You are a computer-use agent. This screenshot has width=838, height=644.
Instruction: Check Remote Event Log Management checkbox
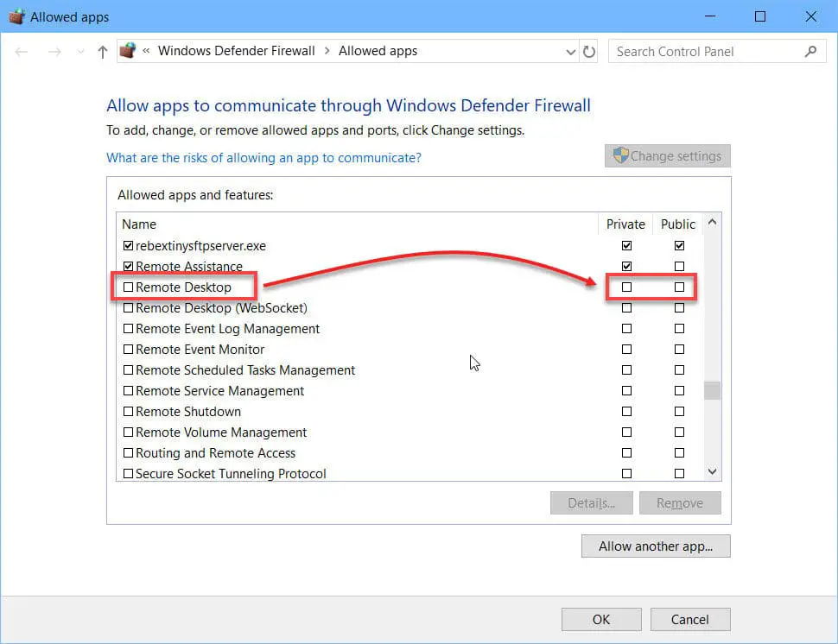[x=128, y=328]
